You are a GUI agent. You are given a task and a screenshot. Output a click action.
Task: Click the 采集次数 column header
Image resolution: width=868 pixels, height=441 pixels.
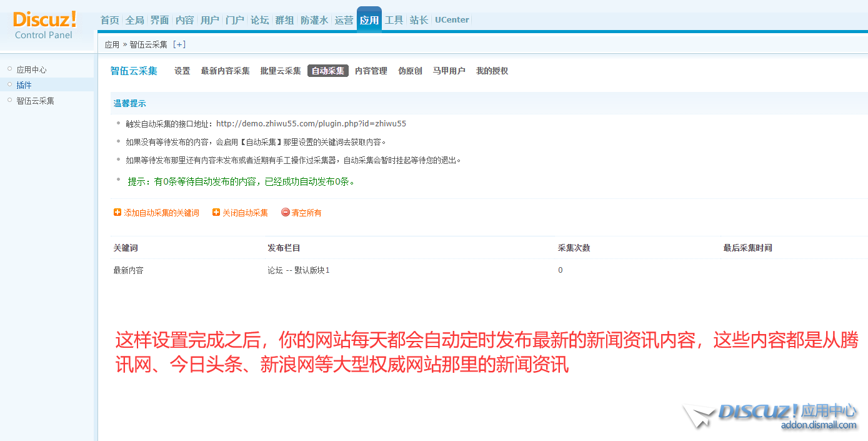(x=574, y=248)
